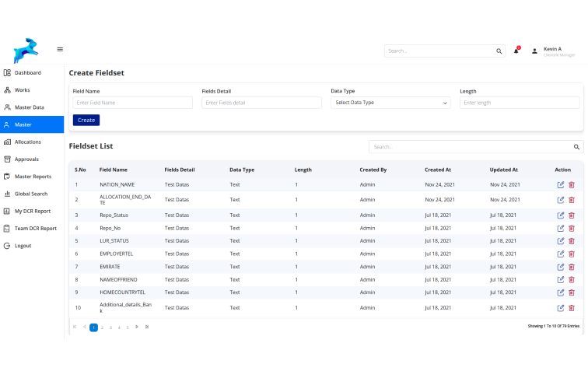Delete the NATION_NAME row
The image size is (588, 378).
[x=572, y=184]
